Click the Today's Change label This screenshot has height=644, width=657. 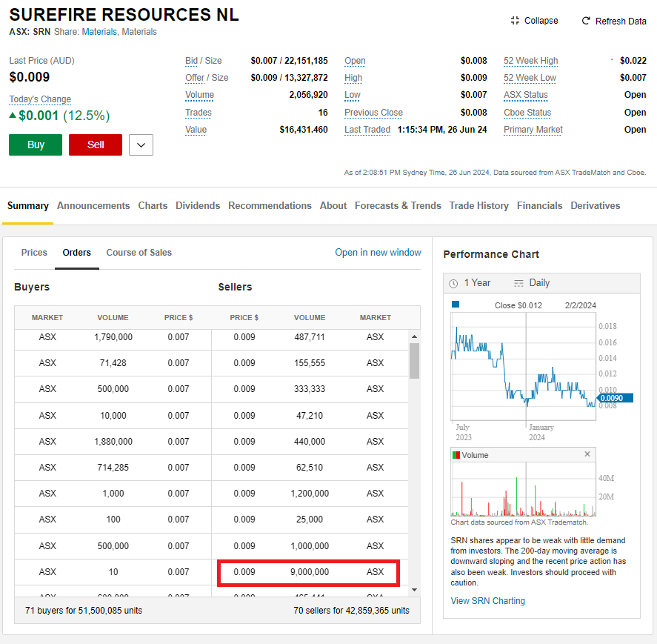pos(40,99)
